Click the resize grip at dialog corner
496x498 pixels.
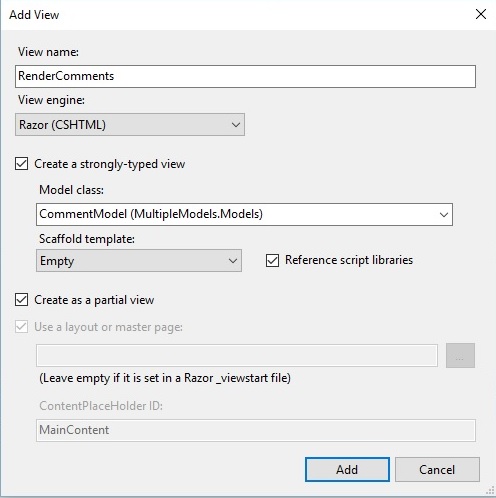coord(490,490)
